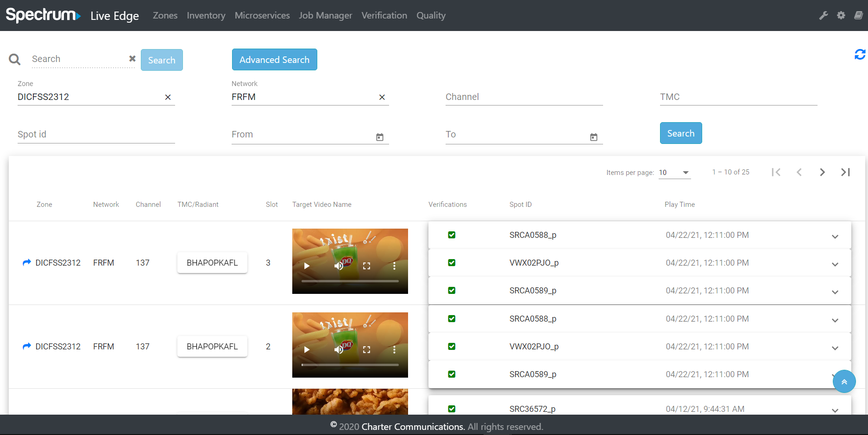Click the third row food video thumbnail
This screenshot has height=435, width=868.
350,402
